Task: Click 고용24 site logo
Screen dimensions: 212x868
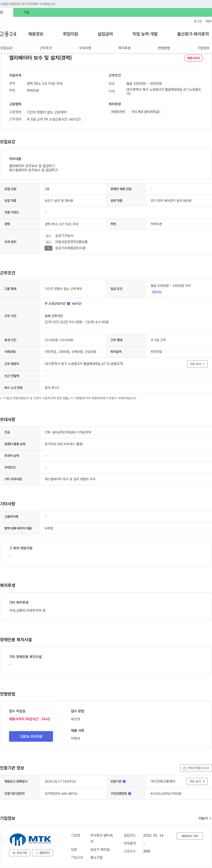Action: click(x=8, y=34)
